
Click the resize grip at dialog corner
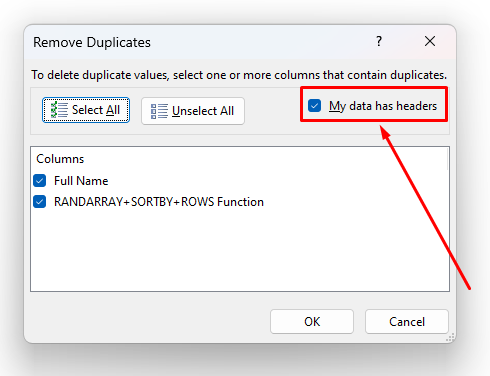(x=450, y=338)
